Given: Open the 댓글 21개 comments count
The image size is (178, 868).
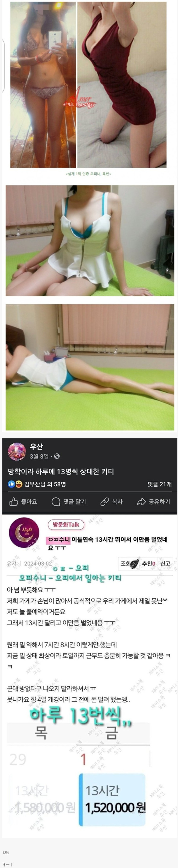Looking at the screenshot, I should [x=160, y=484].
